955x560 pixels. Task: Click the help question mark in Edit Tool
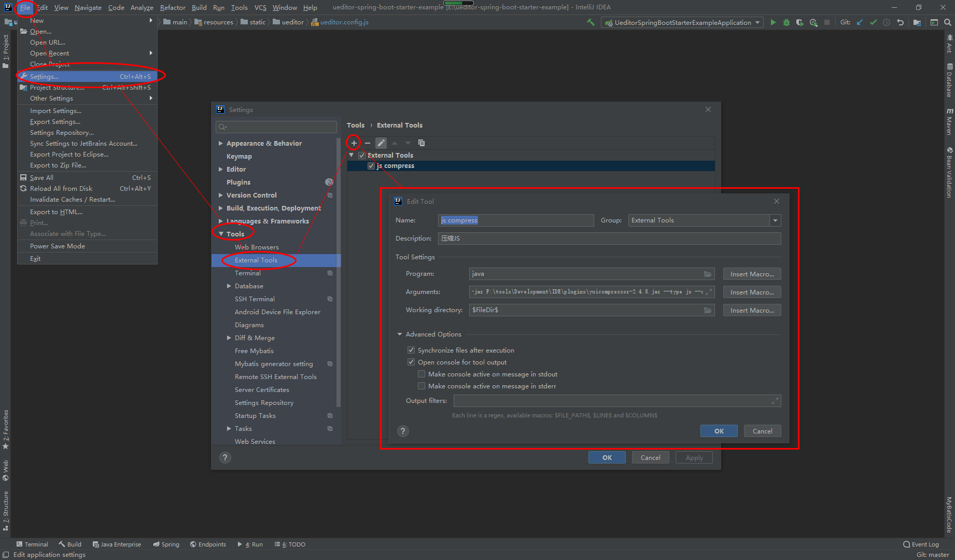[403, 430]
